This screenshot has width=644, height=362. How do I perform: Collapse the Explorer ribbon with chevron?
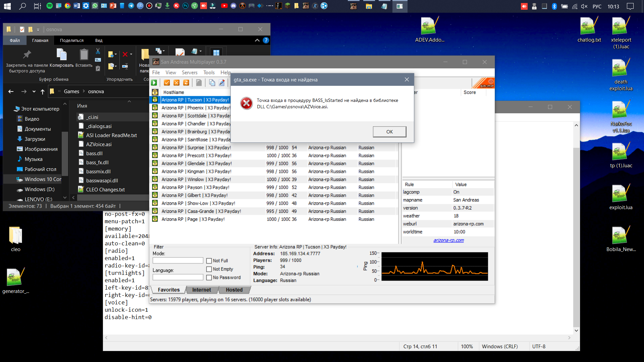(x=257, y=40)
